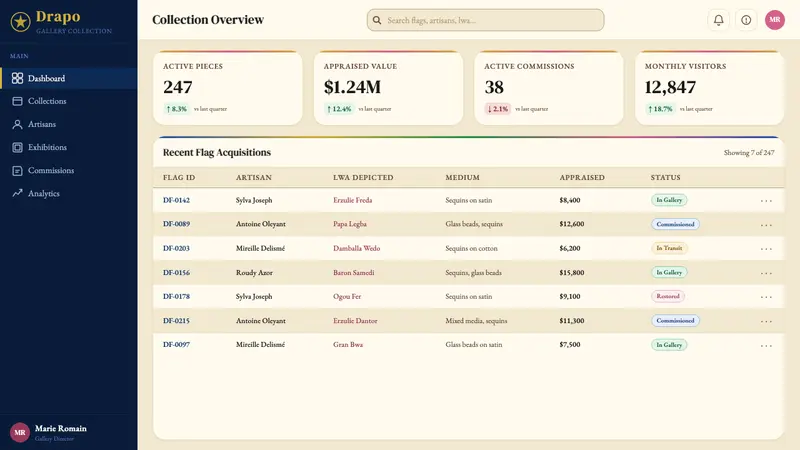Click the Baron Samedi link
The height and width of the screenshot is (450, 800).
(x=354, y=272)
